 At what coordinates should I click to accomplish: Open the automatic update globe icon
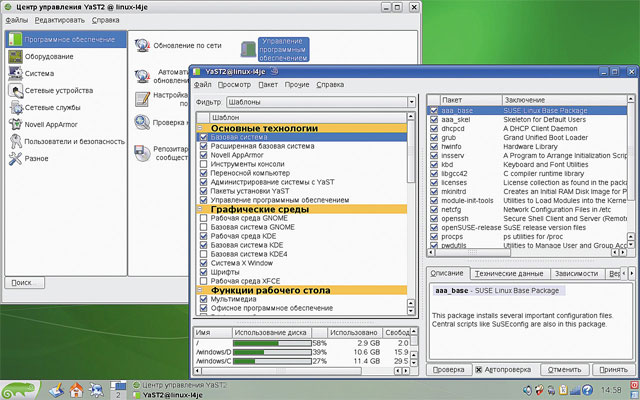(142, 76)
